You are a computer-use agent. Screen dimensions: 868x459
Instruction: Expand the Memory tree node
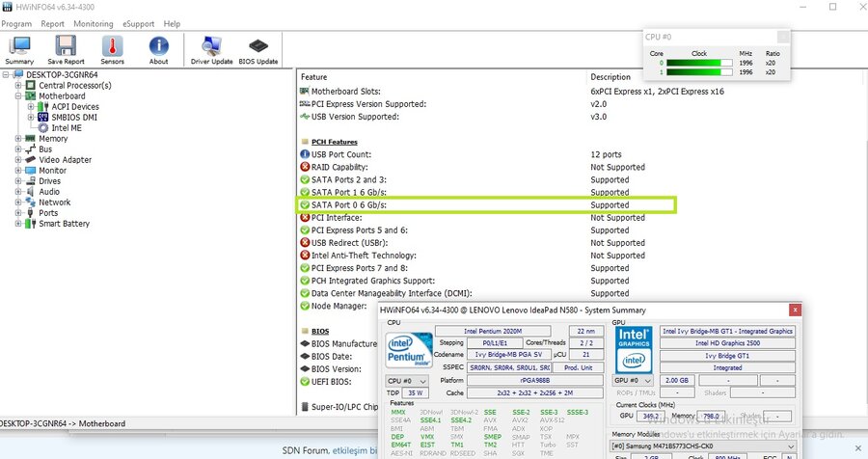[18, 139]
